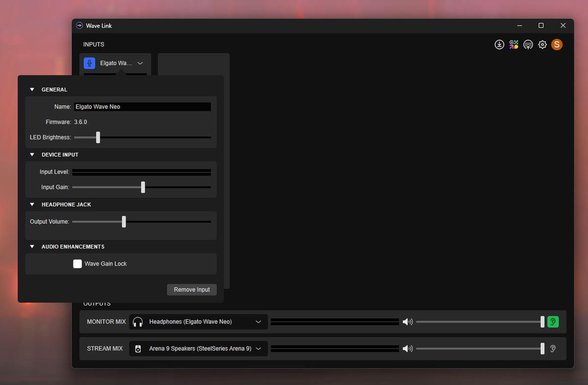The height and width of the screenshot is (385, 588).
Task: Click the Input Level meter bar
Action: (142, 172)
